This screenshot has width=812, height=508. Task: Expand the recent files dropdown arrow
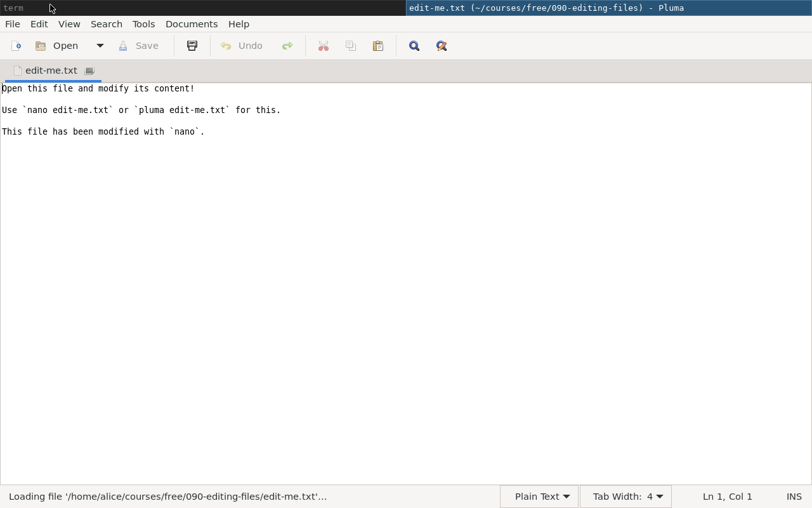100,46
